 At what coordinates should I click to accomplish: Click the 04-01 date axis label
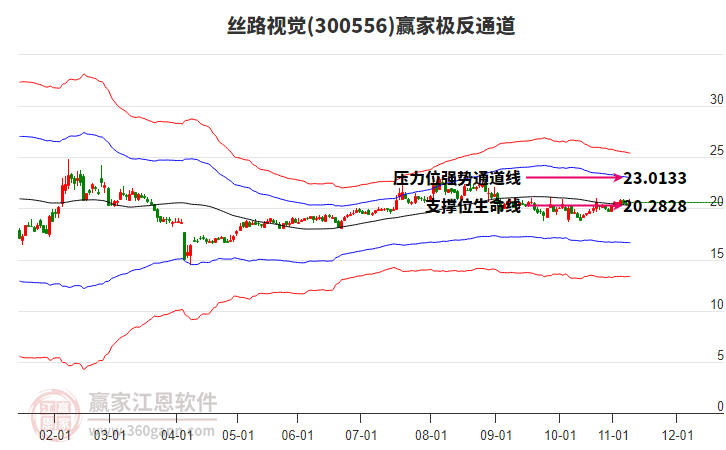177,435
